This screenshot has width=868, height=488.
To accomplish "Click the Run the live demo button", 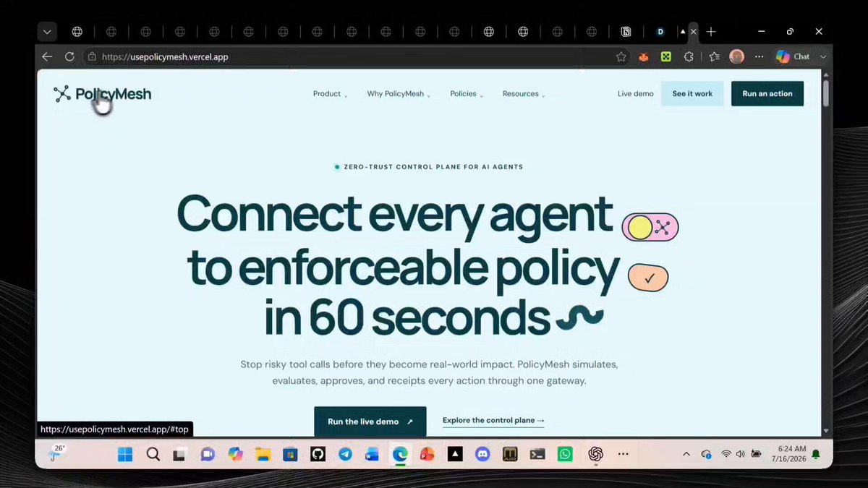I will pyautogui.click(x=370, y=421).
